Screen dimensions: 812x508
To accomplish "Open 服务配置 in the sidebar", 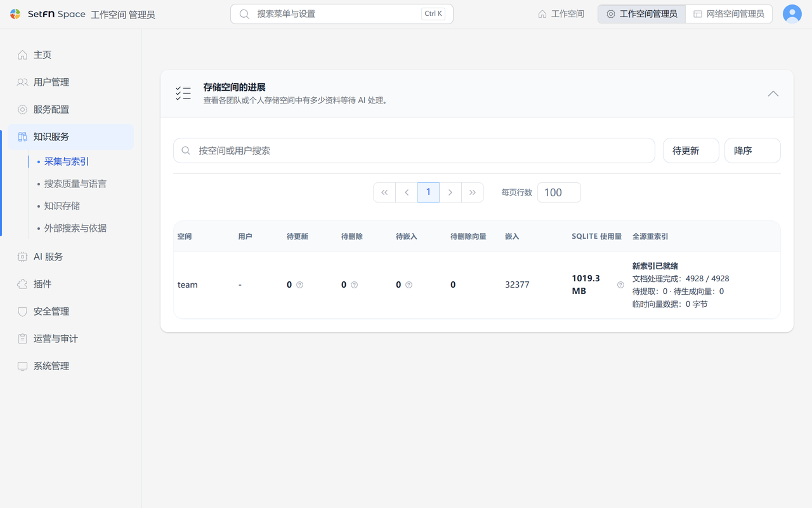I will coord(71,109).
